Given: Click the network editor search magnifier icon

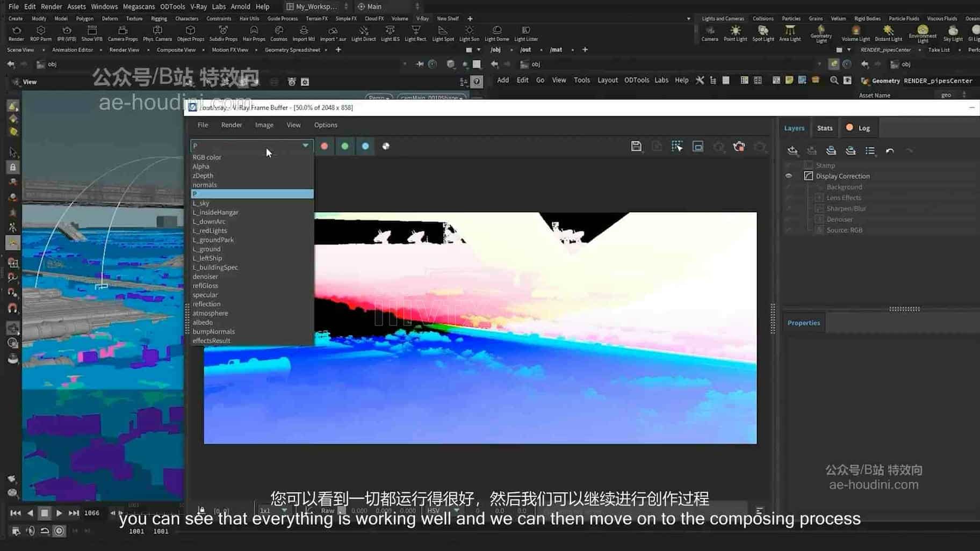Looking at the screenshot, I should point(834,80).
